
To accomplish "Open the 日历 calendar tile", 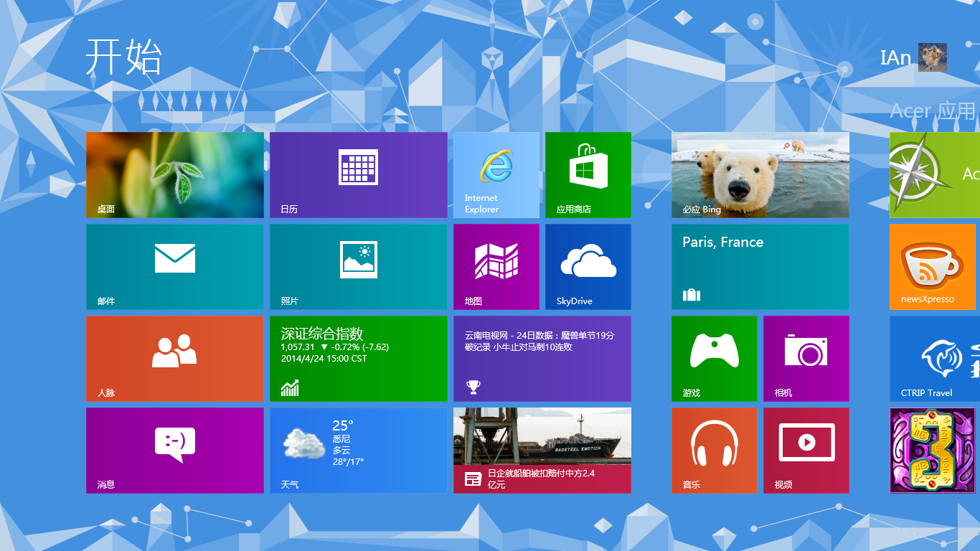I will pyautogui.click(x=359, y=175).
